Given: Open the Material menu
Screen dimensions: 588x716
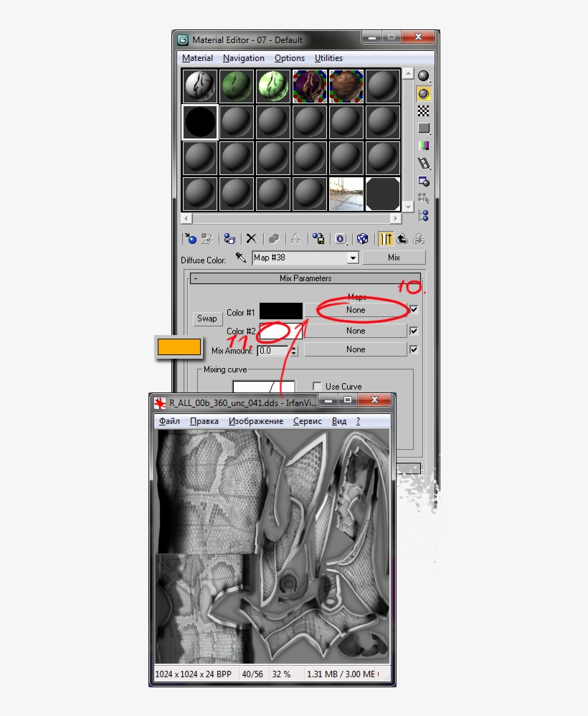Looking at the screenshot, I should [196, 58].
